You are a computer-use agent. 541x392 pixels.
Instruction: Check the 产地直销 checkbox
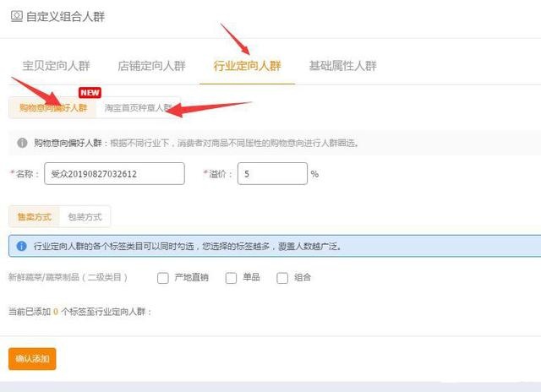click(x=163, y=278)
